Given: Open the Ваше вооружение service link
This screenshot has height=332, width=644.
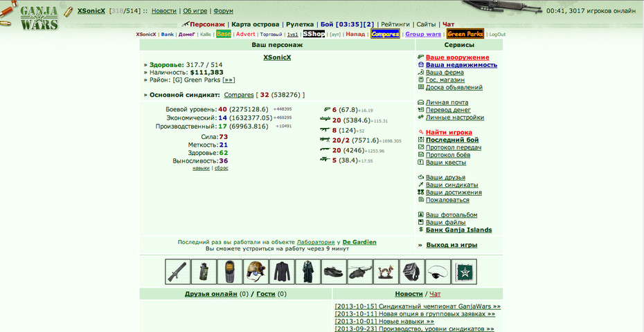Looking at the screenshot, I should tap(458, 57).
